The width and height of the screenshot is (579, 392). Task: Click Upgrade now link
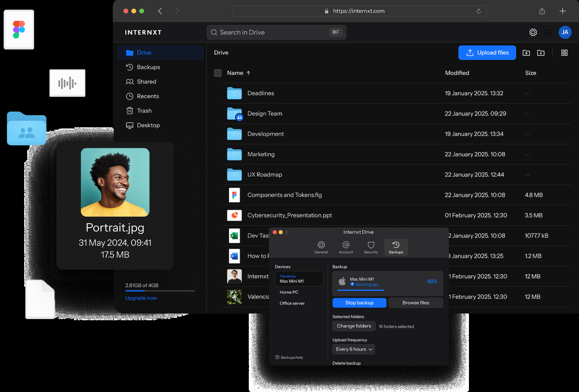[x=141, y=298]
